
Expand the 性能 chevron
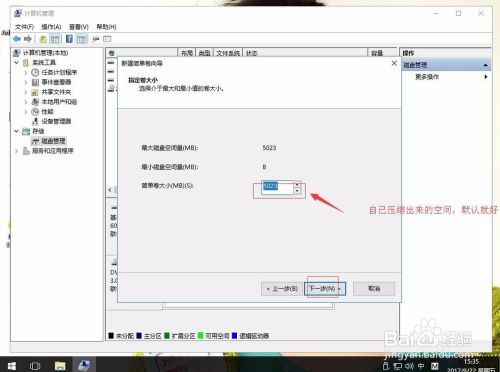[26, 111]
